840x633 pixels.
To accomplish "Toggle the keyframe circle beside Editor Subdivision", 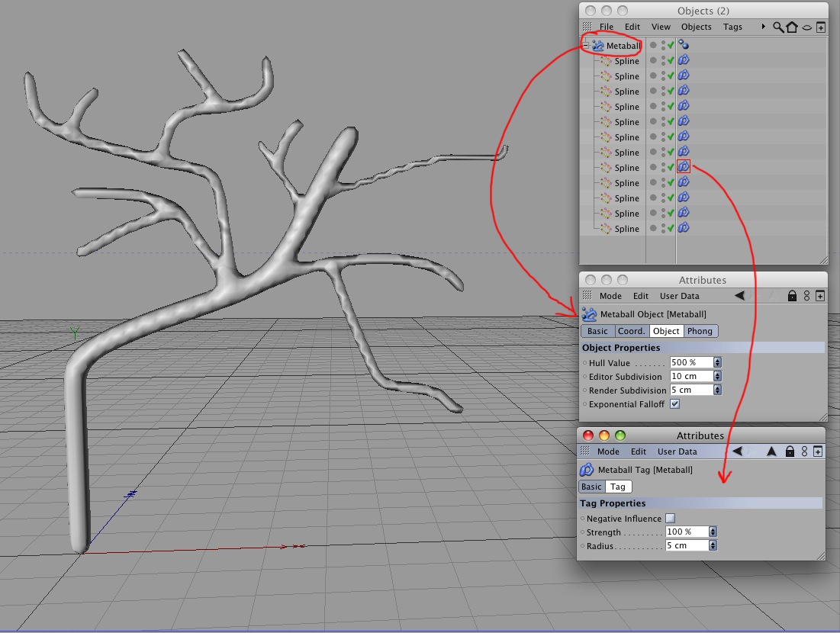I will click(x=585, y=377).
